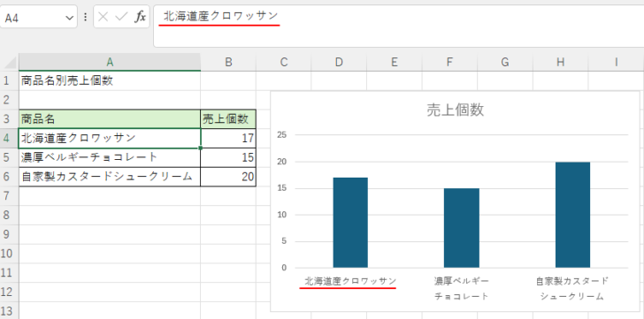The width and height of the screenshot is (644, 319).
Task: Click the three-dot handle beside the Name Box
Action: coord(86,17)
